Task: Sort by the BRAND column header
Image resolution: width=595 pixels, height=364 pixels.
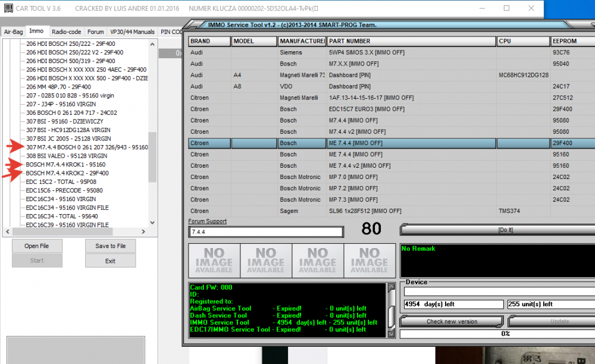Action: click(x=209, y=41)
